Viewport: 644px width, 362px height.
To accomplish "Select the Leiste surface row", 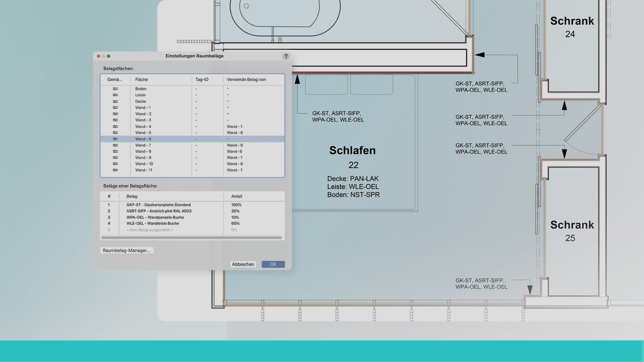I will (192, 95).
